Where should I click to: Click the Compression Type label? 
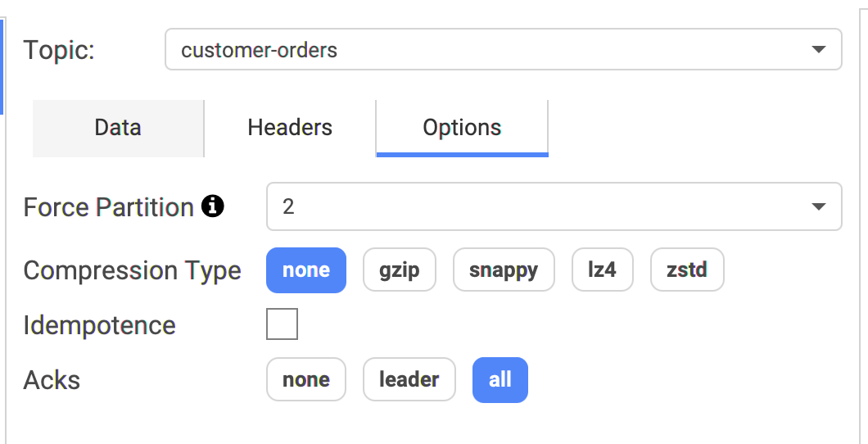[x=133, y=270]
